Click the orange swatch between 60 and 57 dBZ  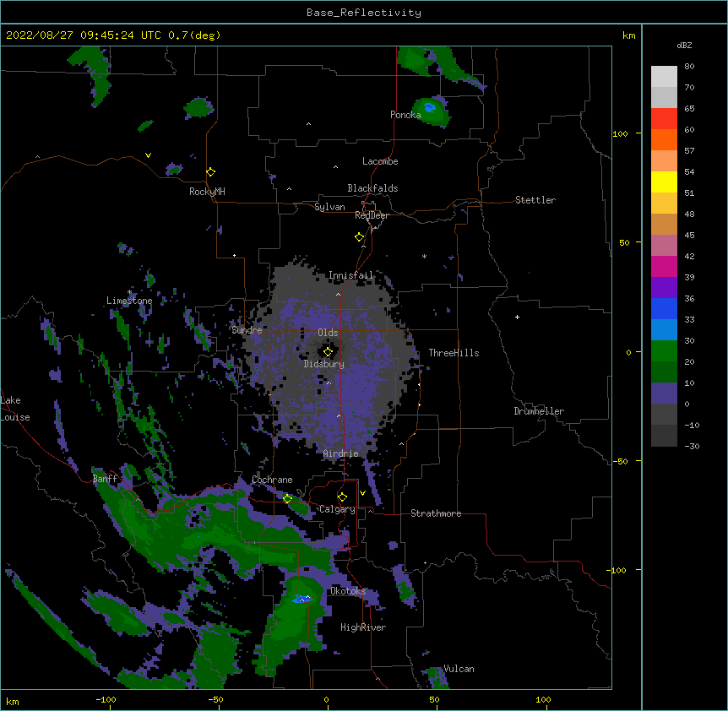click(x=664, y=139)
